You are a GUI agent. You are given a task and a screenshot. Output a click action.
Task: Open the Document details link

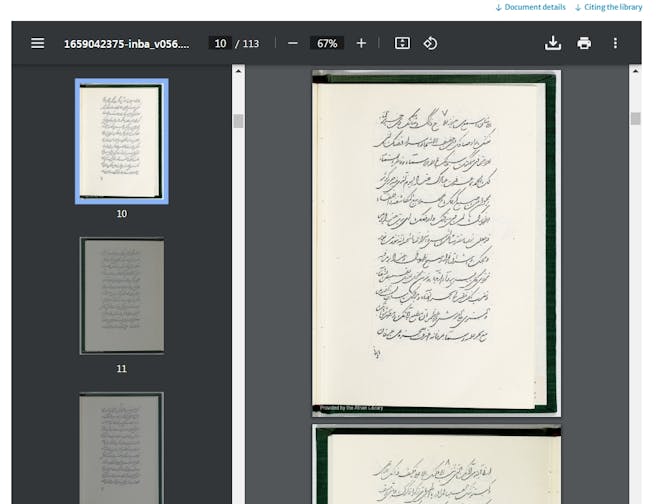[x=531, y=7]
